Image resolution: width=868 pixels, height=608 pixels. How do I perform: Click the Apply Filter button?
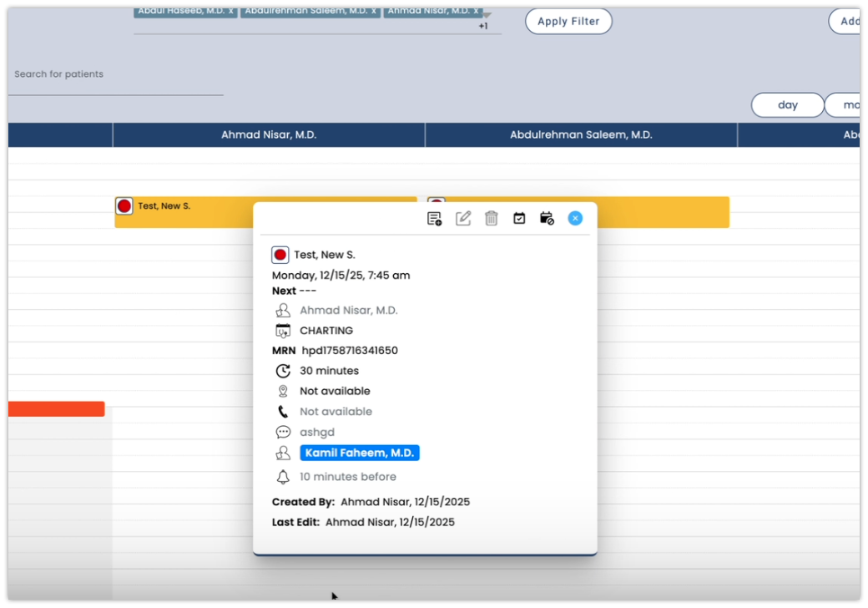click(x=568, y=21)
